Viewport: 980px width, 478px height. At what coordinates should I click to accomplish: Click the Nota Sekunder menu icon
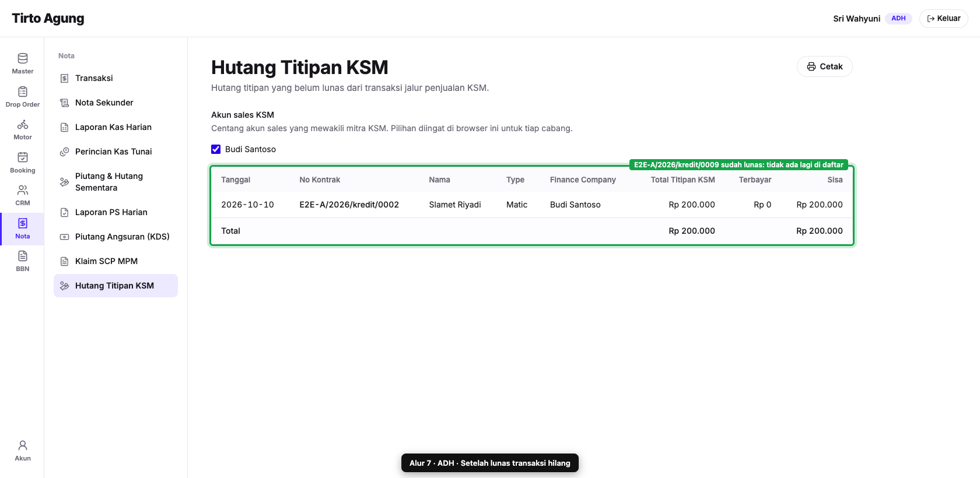(65, 103)
